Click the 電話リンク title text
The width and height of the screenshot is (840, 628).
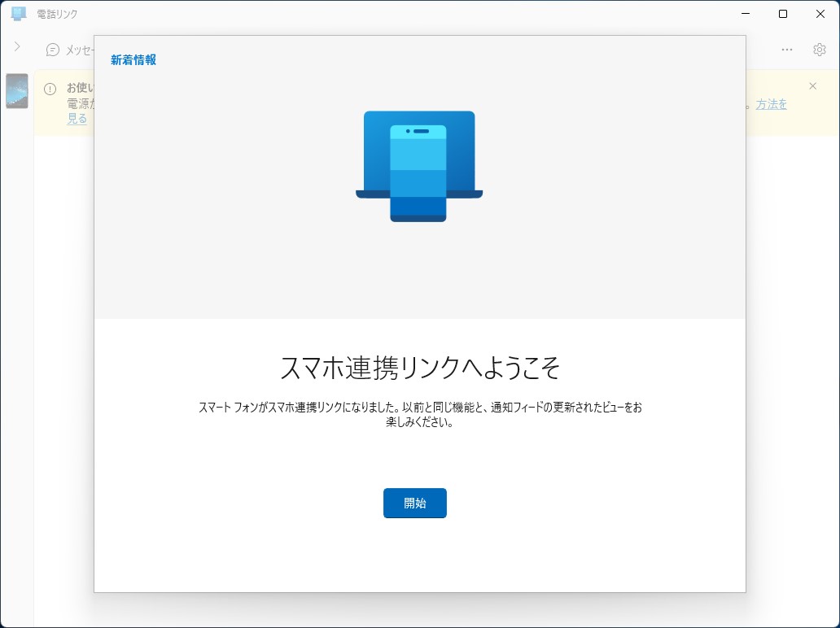point(55,13)
